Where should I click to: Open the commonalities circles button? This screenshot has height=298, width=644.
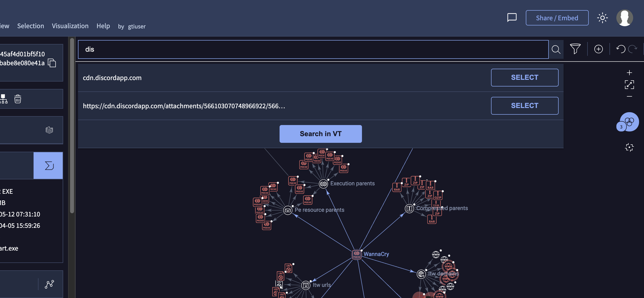point(629,122)
